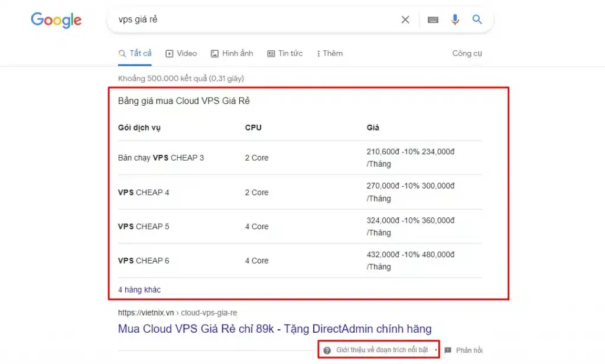Click the Google logo

click(x=56, y=20)
